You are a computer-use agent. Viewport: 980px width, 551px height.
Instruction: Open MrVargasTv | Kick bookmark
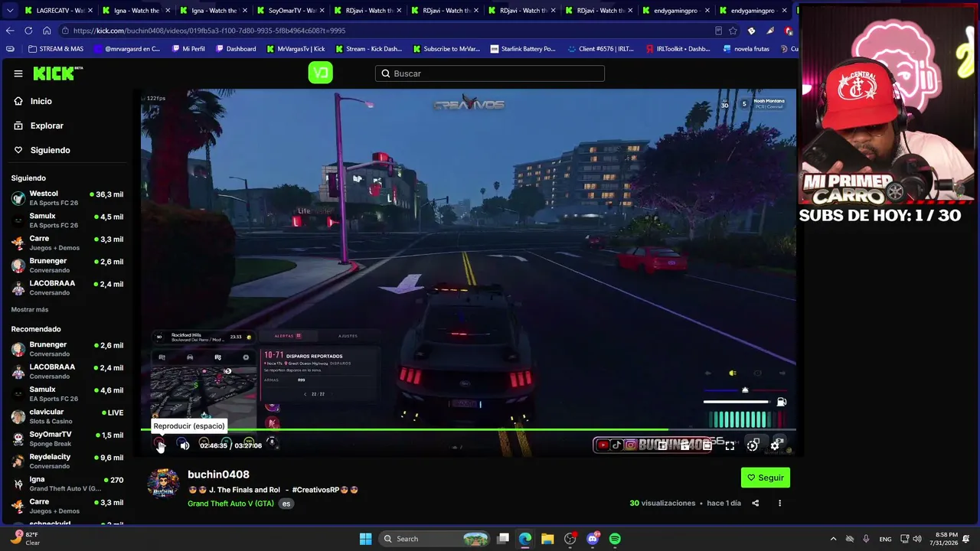(296, 49)
